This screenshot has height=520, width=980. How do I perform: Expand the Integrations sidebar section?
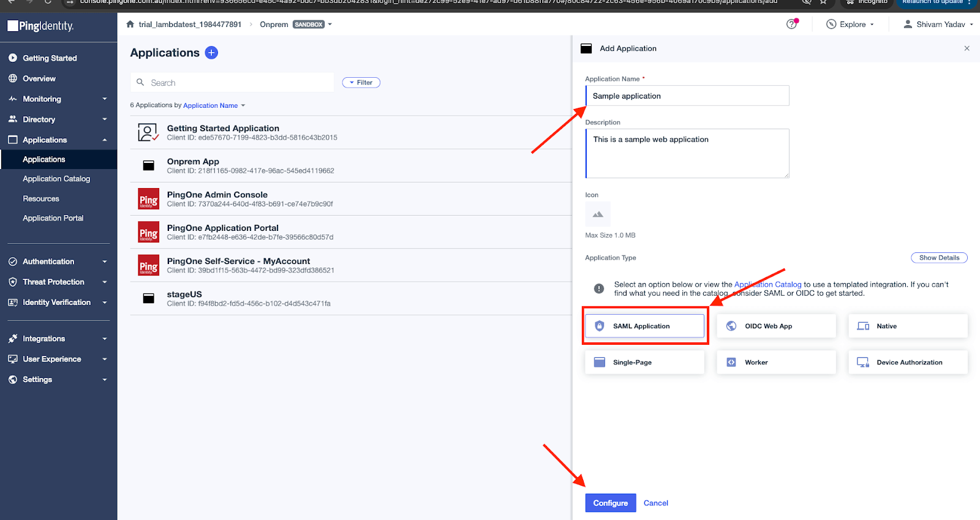click(x=105, y=339)
